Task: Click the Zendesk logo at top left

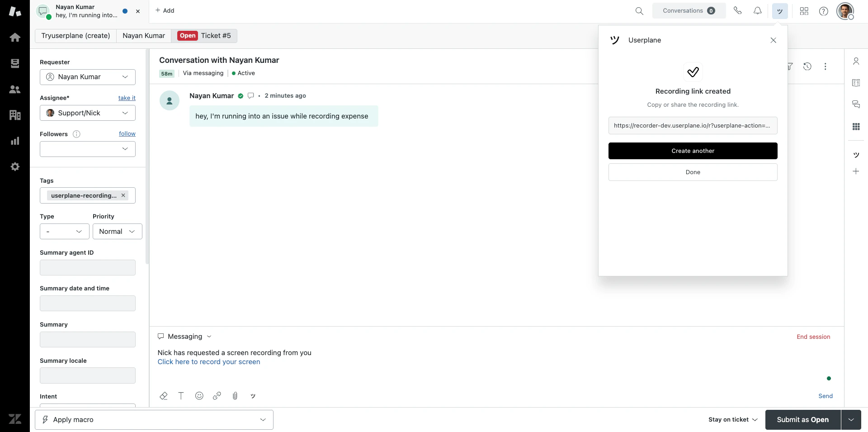Action: pyautogui.click(x=15, y=11)
